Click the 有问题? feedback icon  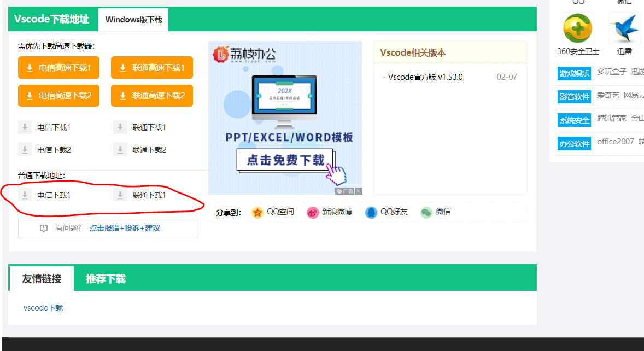pyautogui.click(x=44, y=228)
